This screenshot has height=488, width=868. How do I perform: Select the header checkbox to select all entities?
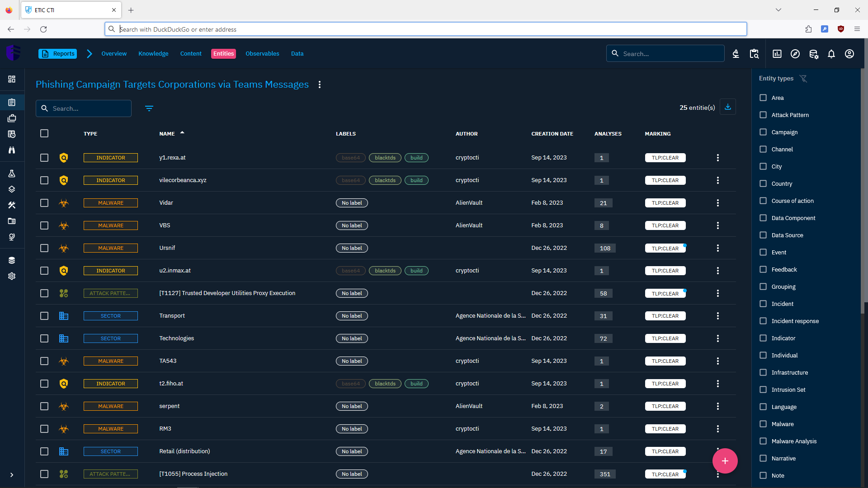coord(44,133)
